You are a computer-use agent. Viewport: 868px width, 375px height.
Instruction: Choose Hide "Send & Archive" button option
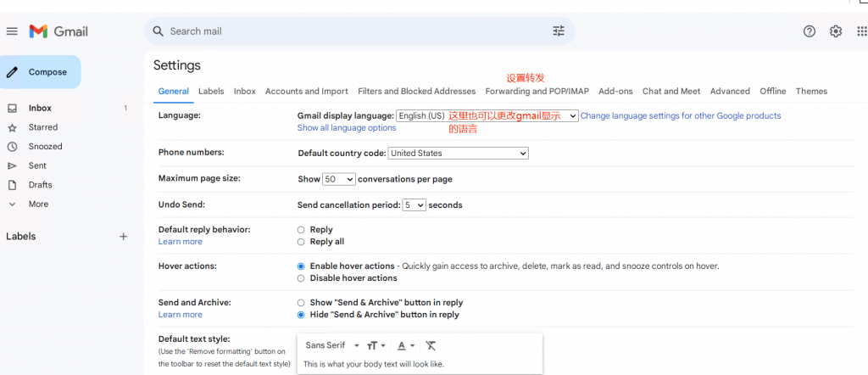pos(301,315)
